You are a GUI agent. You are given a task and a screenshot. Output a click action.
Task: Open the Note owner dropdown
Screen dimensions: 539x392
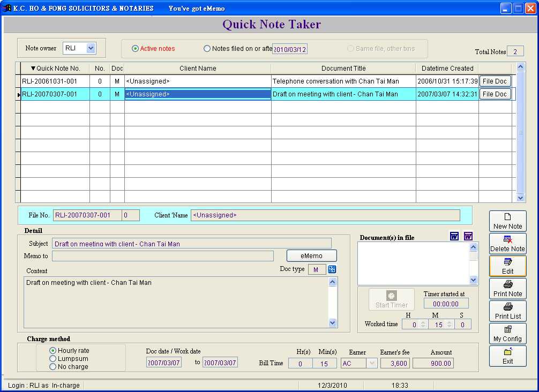coord(91,48)
